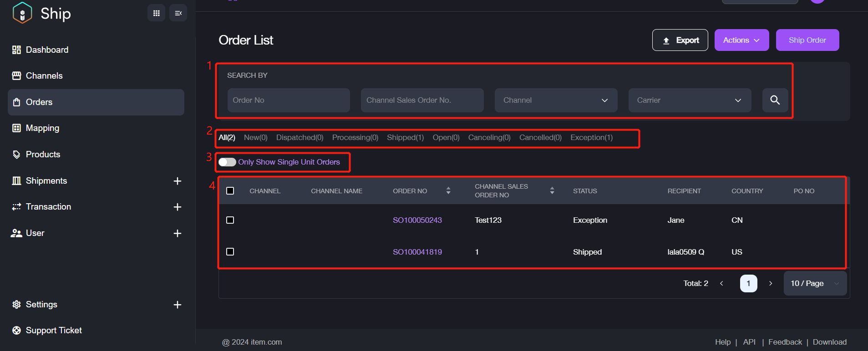Image resolution: width=868 pixels, height=351 pixels.
Task: Switch to the Exception(1) tab
Action: [x=591, y=138]
